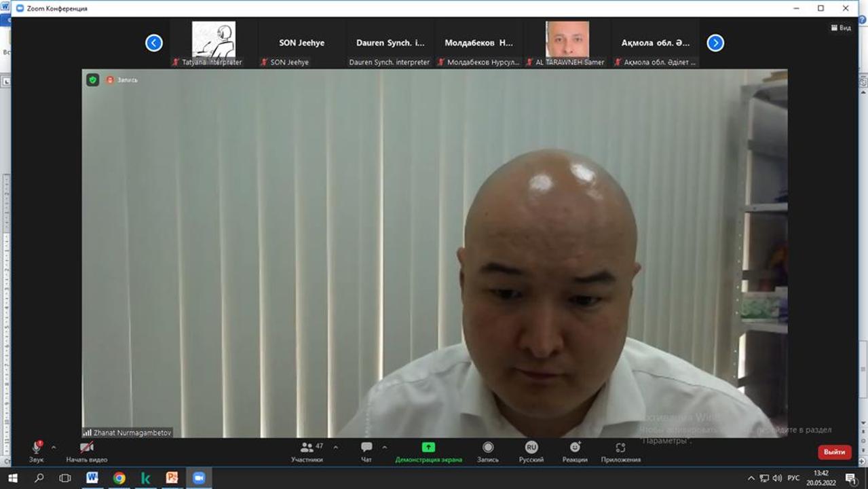The height and width of the screenshot is (489, 868).
Task: Show next participants with right arrow
Action: click(x=715, y=43)
